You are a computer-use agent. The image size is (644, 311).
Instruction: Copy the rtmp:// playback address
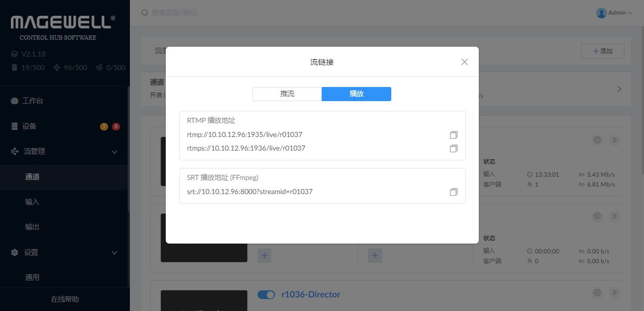[x=454, y=134]
